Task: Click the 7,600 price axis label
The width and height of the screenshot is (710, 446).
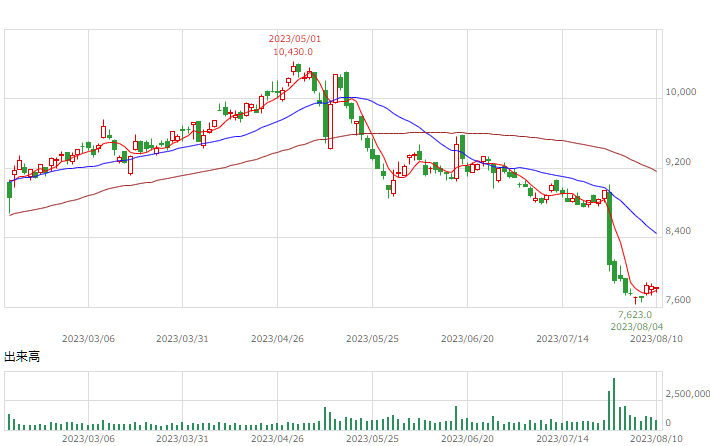Action: [x=678, y=300]
